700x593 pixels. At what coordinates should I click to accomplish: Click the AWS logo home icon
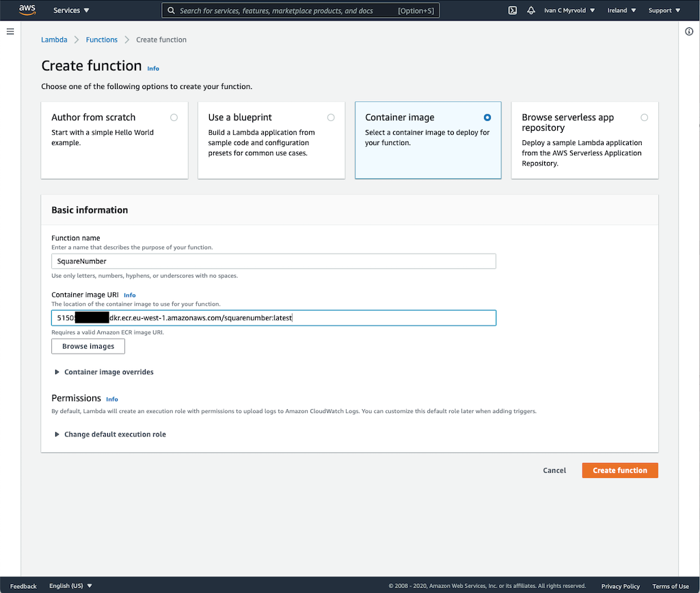[27, 10]
